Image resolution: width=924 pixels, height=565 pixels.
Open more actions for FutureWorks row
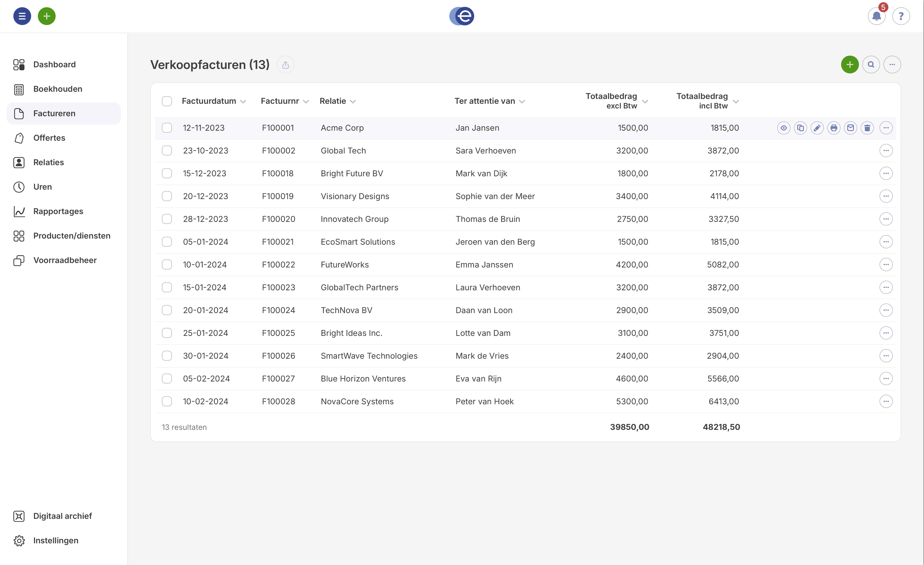pos(886,265)
